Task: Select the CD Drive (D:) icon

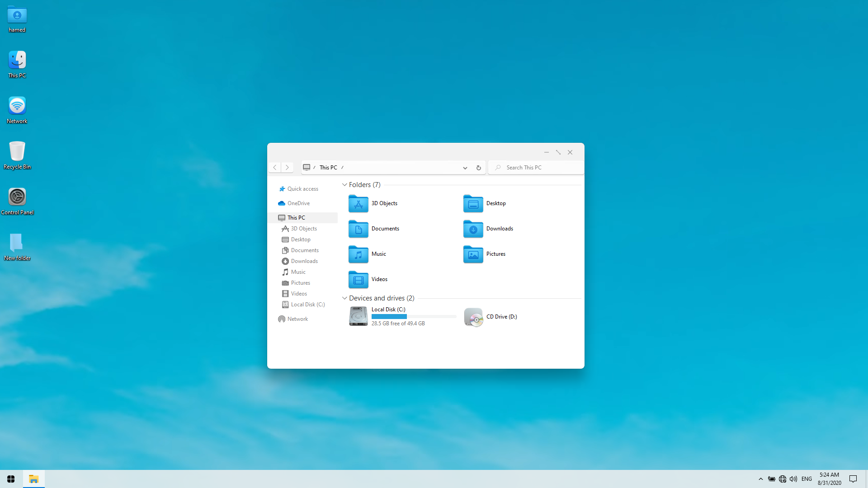Action: pos(473,317)
